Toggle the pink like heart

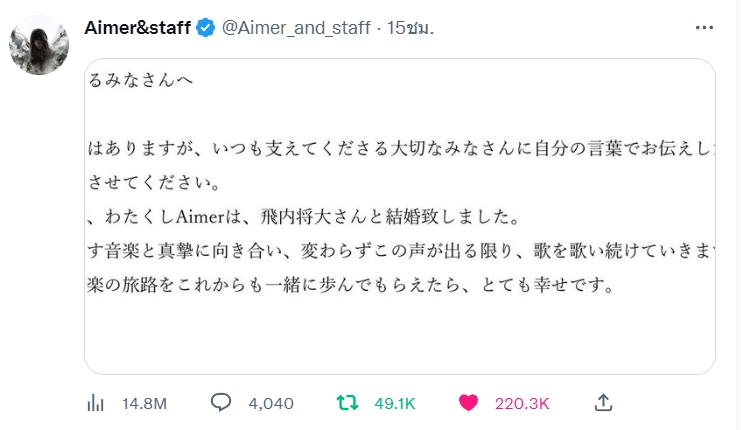(x=468, y=403)
